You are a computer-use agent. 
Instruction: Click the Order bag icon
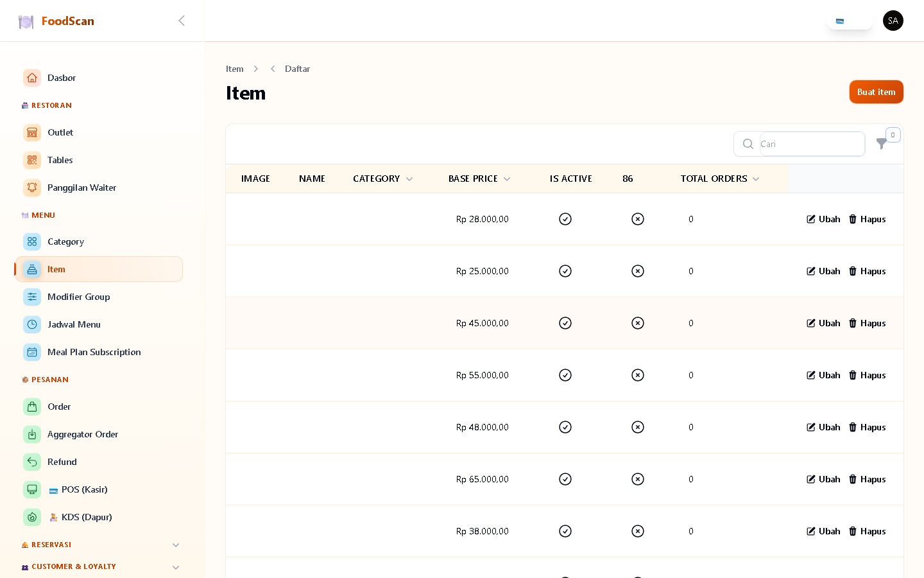pos(32,407)
